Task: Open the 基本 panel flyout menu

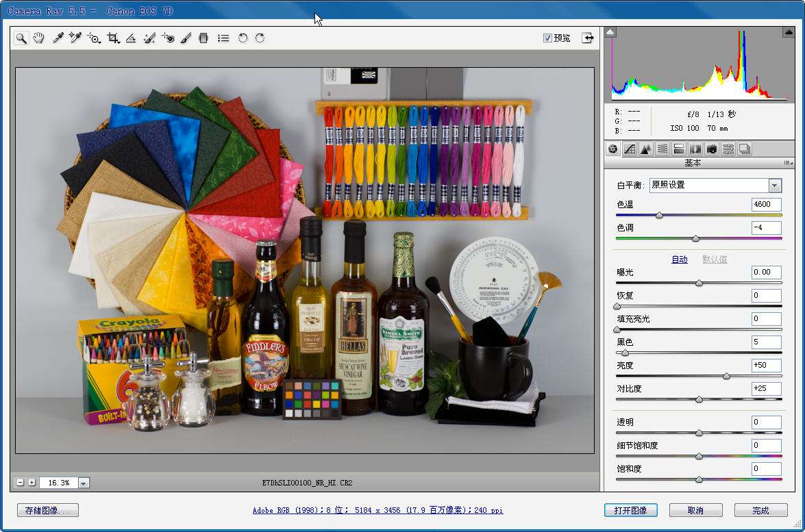Action: point(788,163)
